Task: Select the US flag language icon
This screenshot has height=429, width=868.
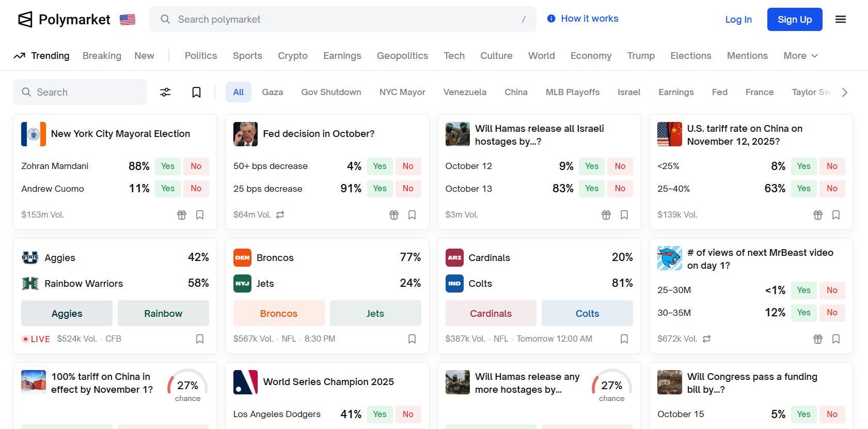Action: click(128, 20)
